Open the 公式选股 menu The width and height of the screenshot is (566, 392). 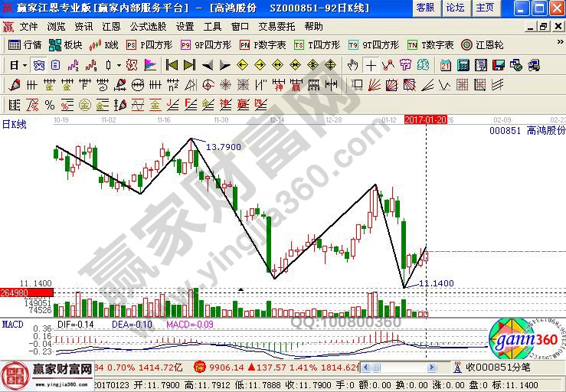(148, 26)
